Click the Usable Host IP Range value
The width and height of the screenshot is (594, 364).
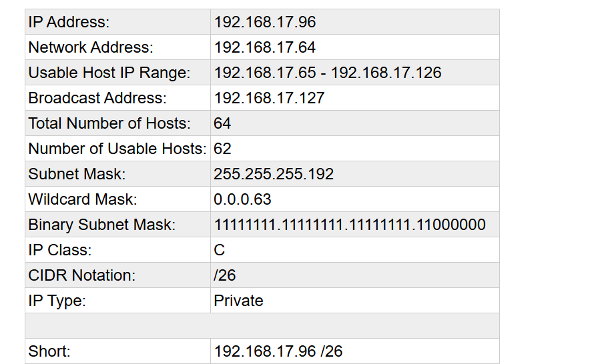click(x=327, y=73)
